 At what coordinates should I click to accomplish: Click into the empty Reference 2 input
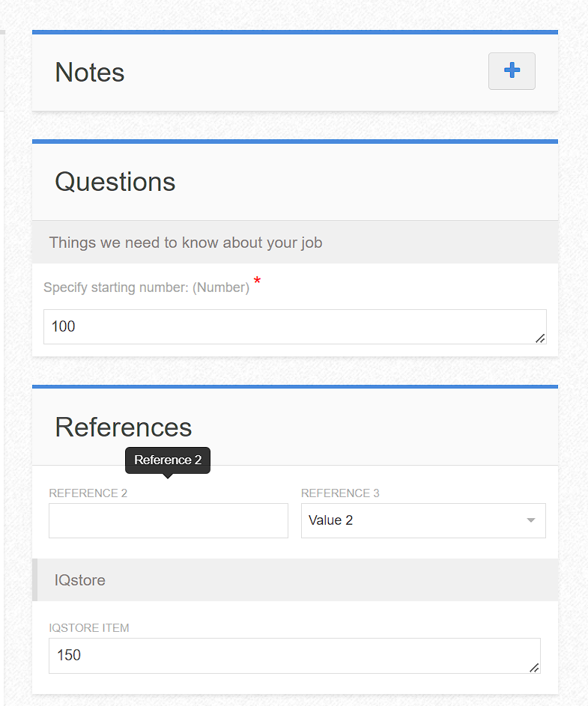tap(168, 520)
